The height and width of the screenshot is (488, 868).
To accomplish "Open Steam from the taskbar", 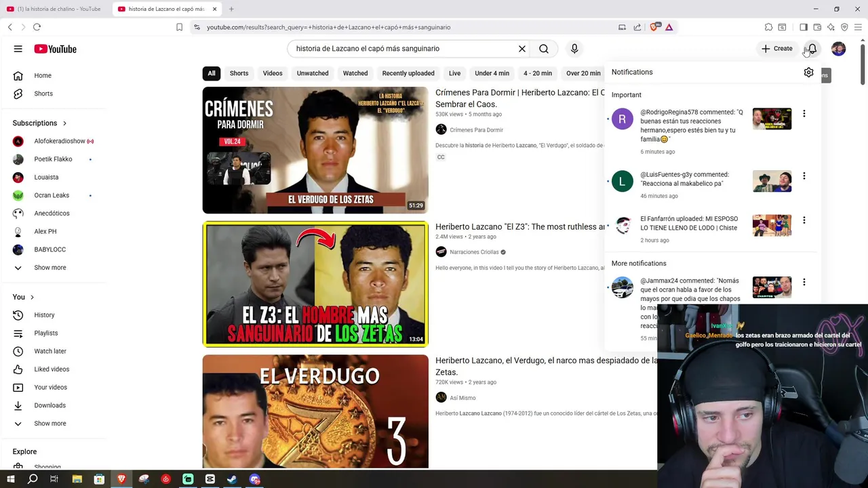I will [x=232, y=479].
